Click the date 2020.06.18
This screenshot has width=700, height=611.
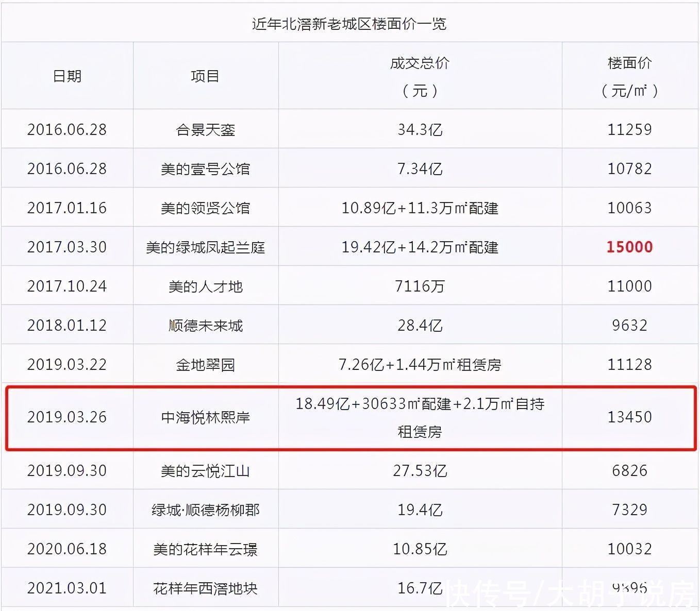(x=67, y=549)
